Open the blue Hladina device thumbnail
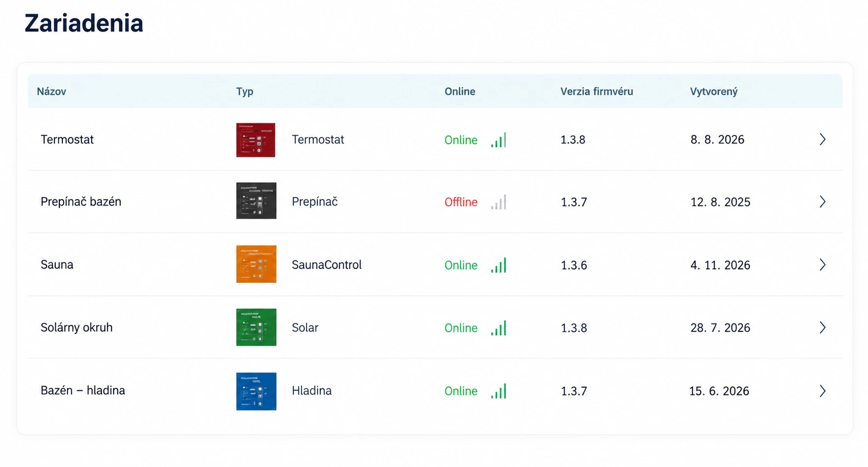The width and height of the screenshot is (868, 467). pyautogui.click(x=256, y=391)
